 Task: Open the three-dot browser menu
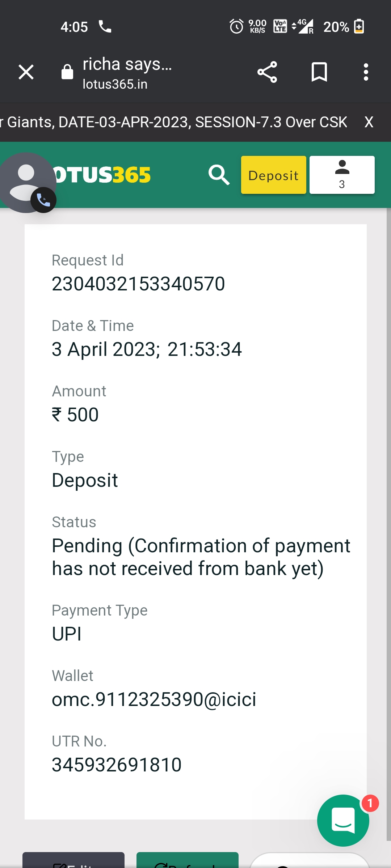[x=366, y=72]
